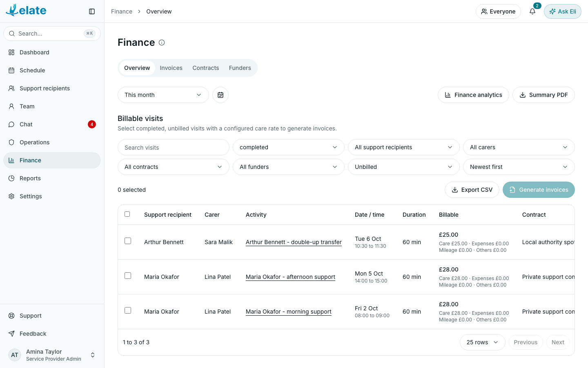Open Finance analytics
588x368 pixels.
point(473,95)
